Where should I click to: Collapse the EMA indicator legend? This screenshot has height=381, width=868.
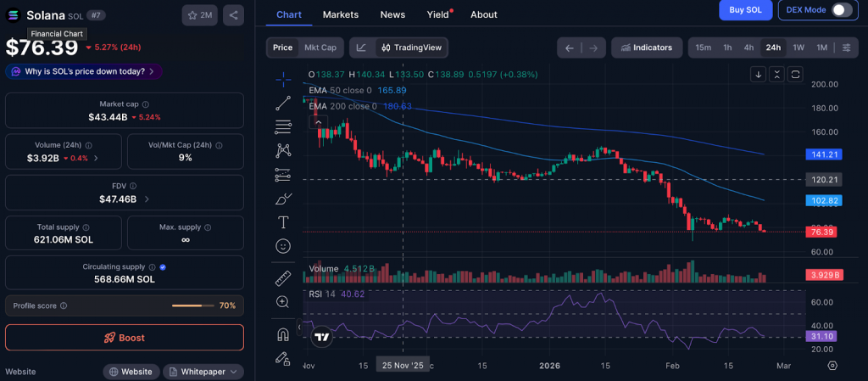(x=319, y=122)
